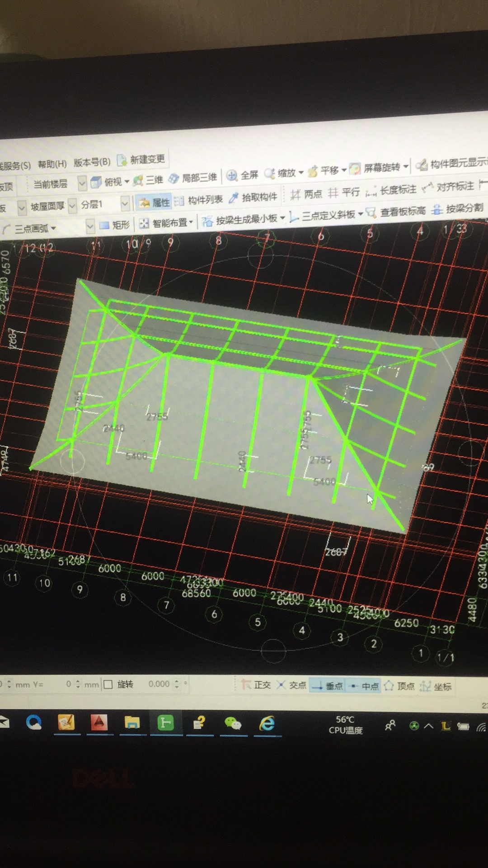
Task: Select the 缩放 tool
Action: point(280,173)
